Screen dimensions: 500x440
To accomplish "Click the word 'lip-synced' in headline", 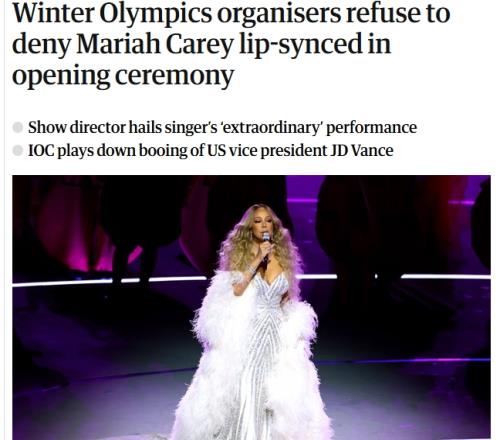I will (300, 45).
